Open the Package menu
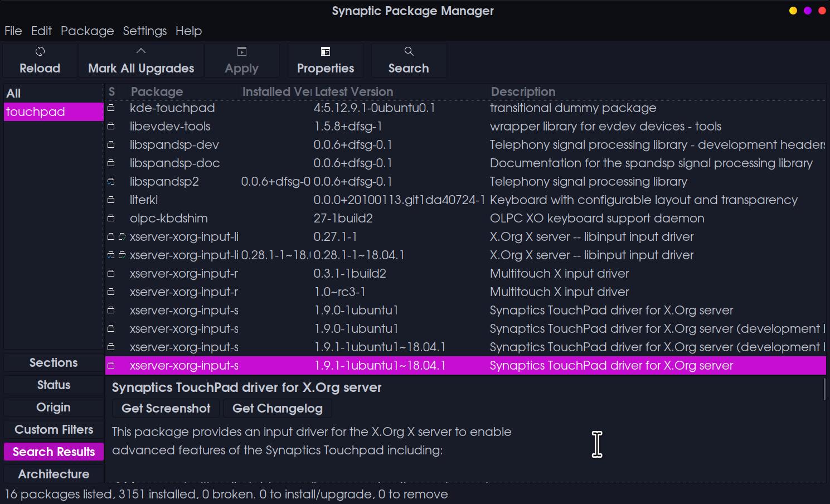The width and height of the screenshot is (830, 504). point(87,31)
